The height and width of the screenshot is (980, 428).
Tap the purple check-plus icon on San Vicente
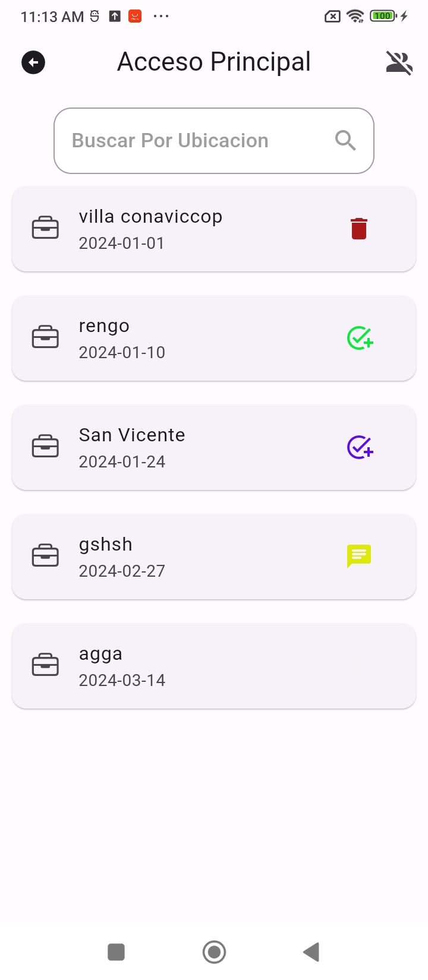coord(360,447)
